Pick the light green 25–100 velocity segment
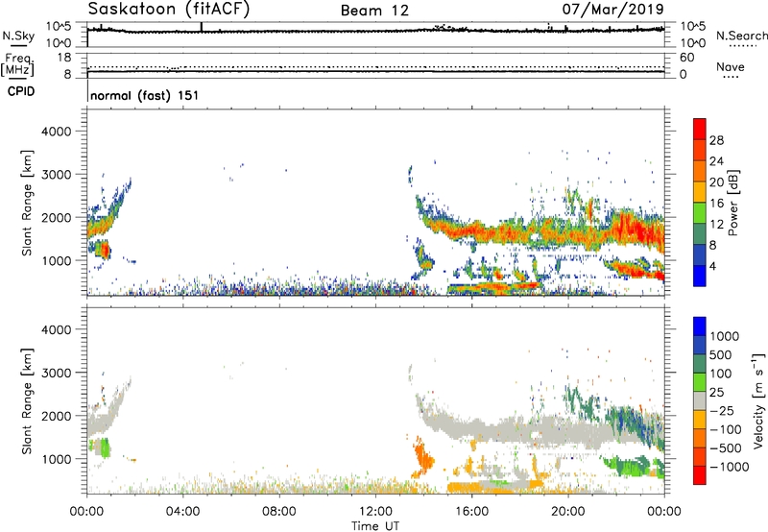Viewport: 768px width, 532px height. click(700, 382)
